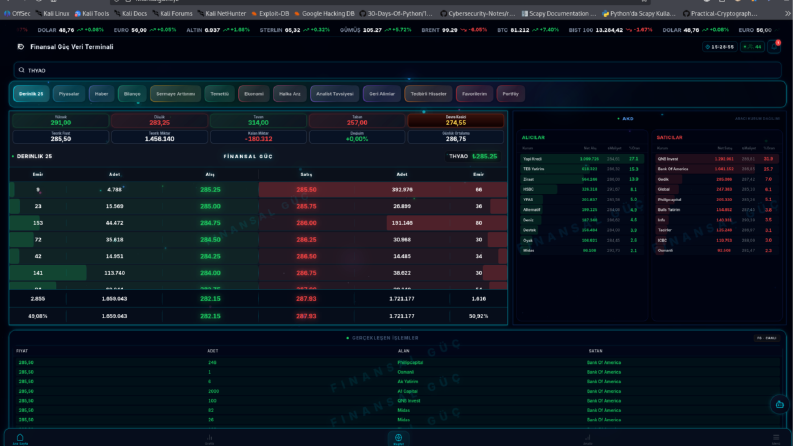Open the Ekonomi tab
Screen dimensions: 793x446
click(x=254, y=94)
